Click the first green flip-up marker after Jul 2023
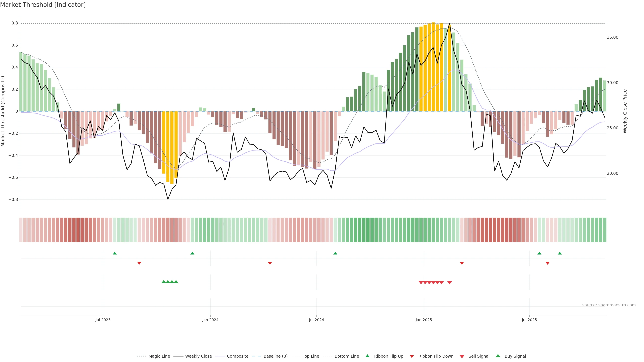This screenshot has width=644, height=362. [x=115, y=253]
